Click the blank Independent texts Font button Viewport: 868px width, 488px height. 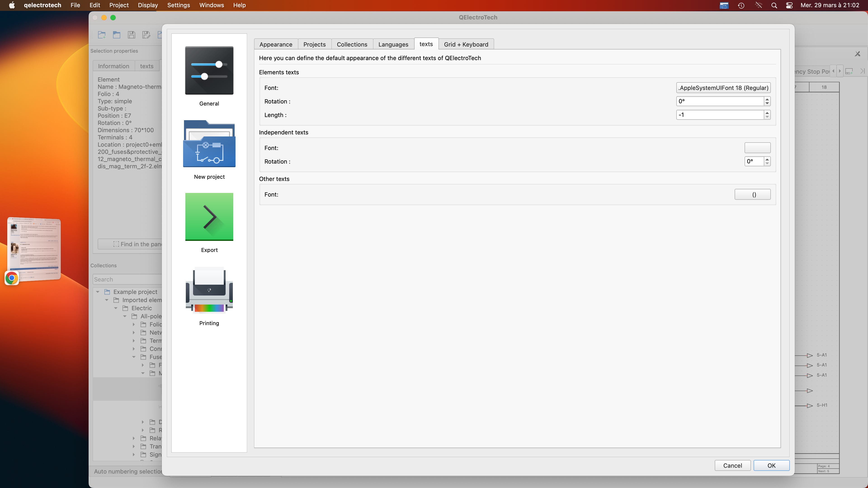click(x=757, y=148)
